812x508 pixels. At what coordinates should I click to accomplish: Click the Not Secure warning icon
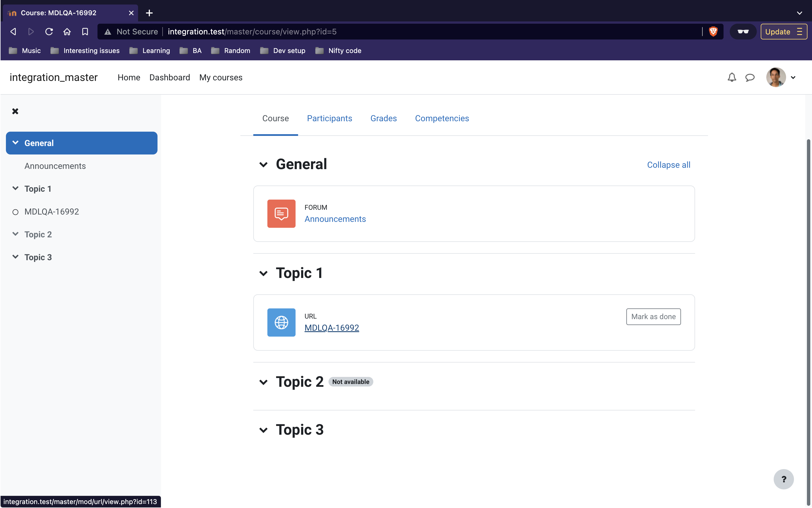click(x=108, y=32)
